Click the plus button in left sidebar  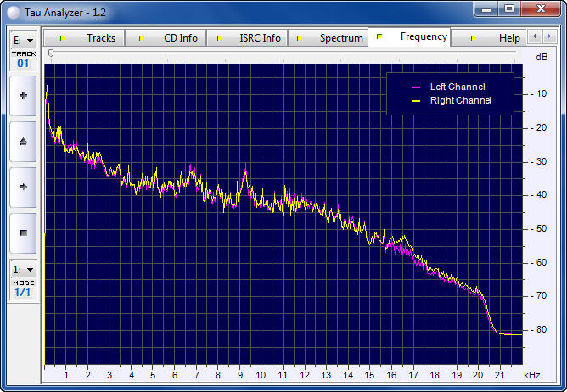tap(23, 96)
